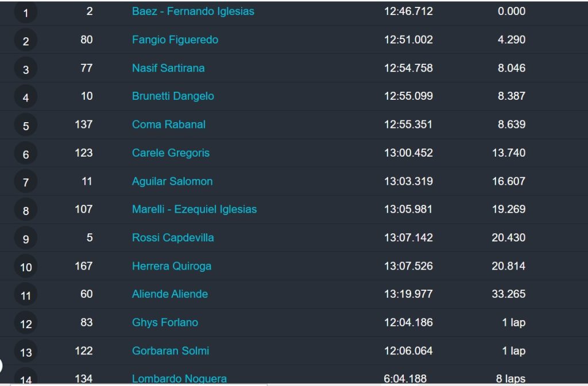This screenshot has height=386, width=588.
Task: Open Marelli - Ezequiel Iglesias link
Action: pos(194,209)
